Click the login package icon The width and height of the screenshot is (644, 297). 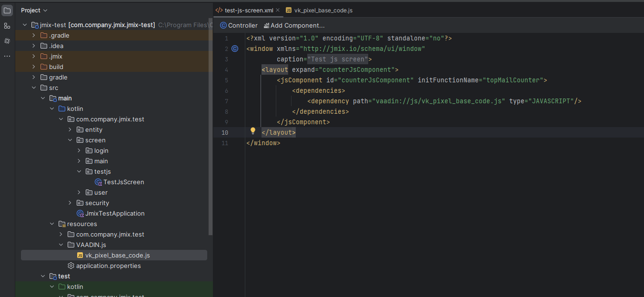point(89,150)
